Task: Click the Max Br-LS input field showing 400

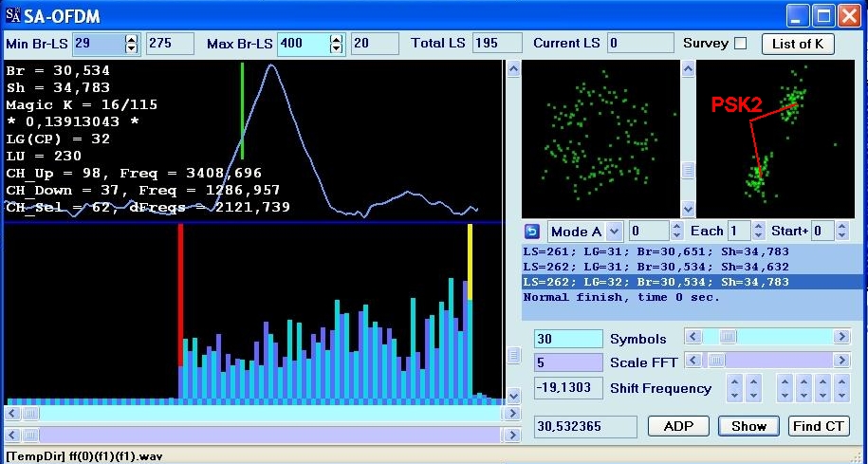Action: coord(304,44)
